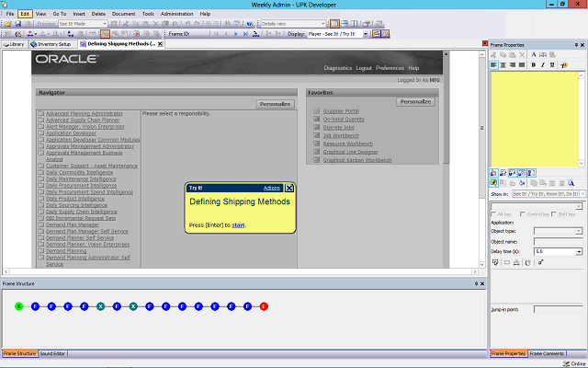588x368 pixels.
Task: Center align bubble text
Action: point(503,65)
